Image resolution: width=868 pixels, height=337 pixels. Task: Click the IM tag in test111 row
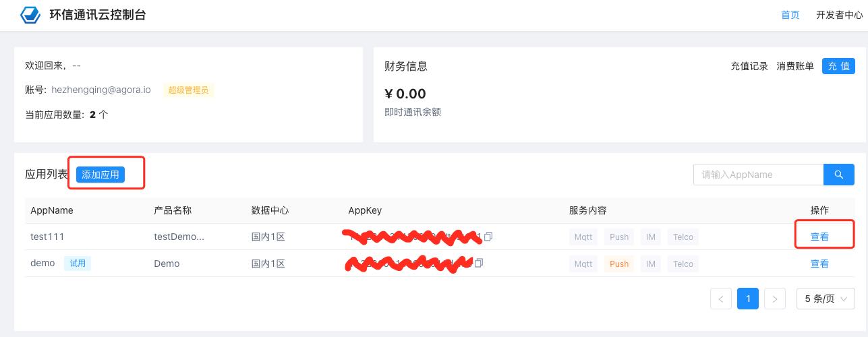650,237
